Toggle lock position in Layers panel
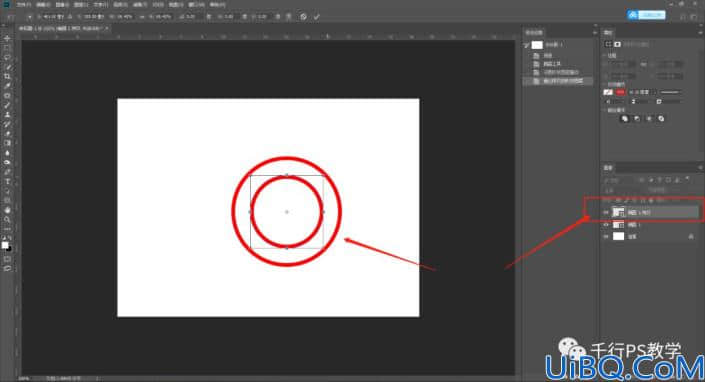The height and width of the screenshot is (382, 705). pos(635,200)
